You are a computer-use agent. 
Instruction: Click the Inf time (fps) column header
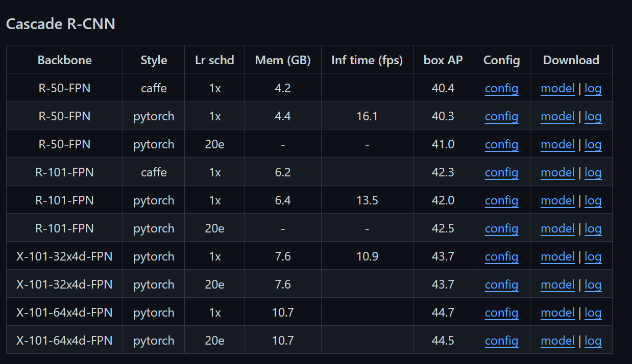click(x=367, y=60)
